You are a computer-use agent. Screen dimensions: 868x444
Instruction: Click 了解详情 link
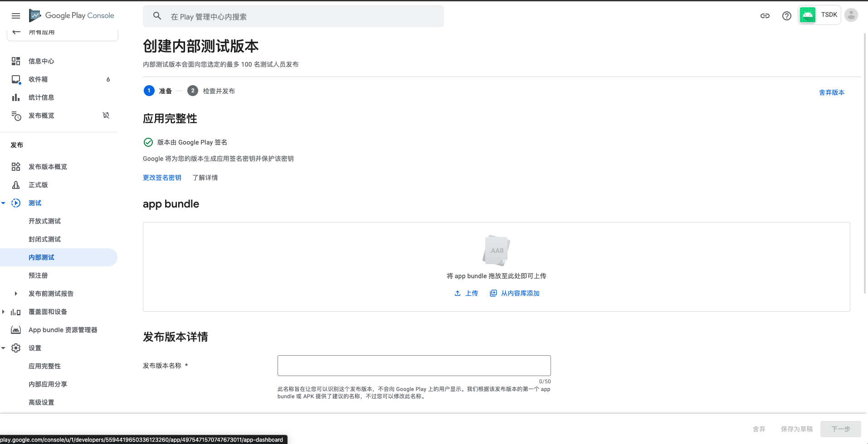click(205, 178)
